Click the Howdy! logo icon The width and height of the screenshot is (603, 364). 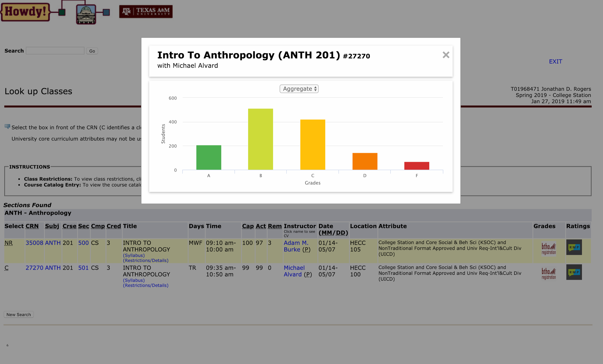click(25, 12)
